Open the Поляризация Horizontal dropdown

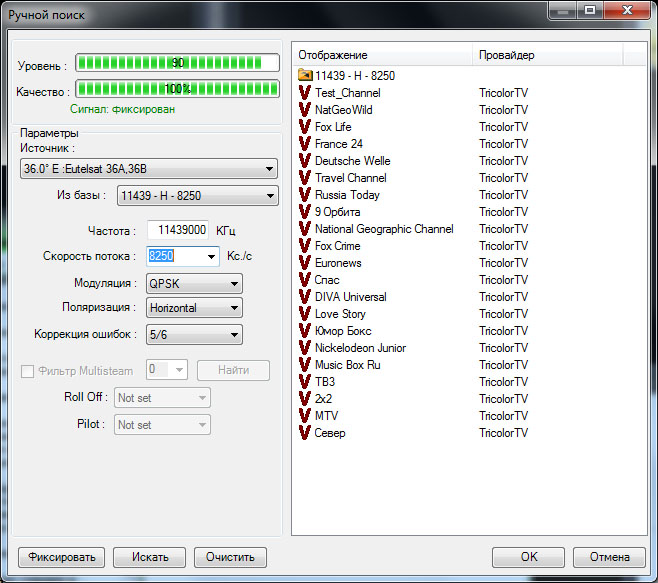(194, 308)
